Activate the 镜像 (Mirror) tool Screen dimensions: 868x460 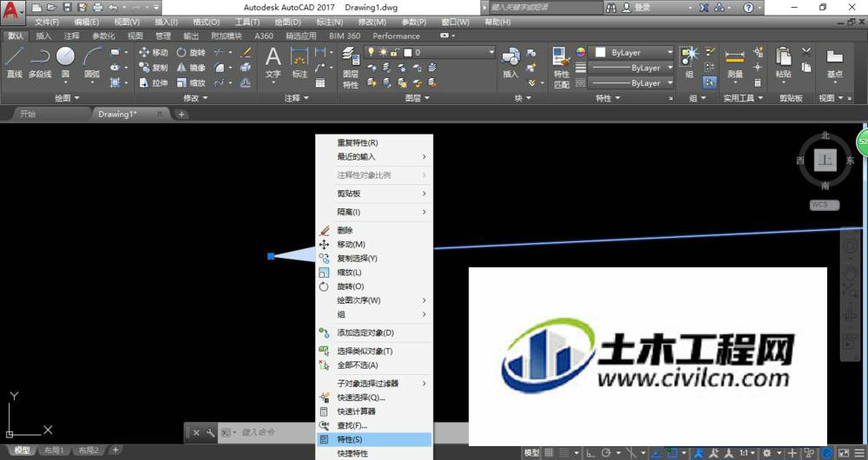click(191, 68)
